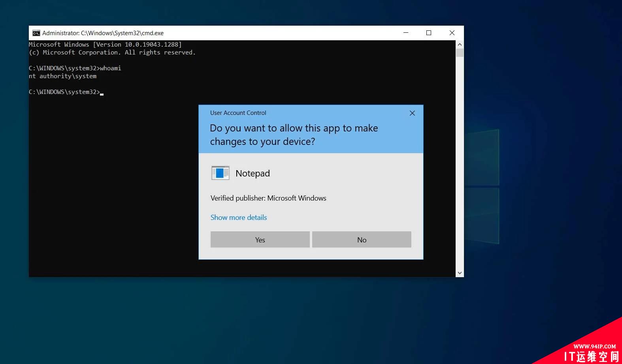Click scroll down arrow in cmd window

(460, 273)
